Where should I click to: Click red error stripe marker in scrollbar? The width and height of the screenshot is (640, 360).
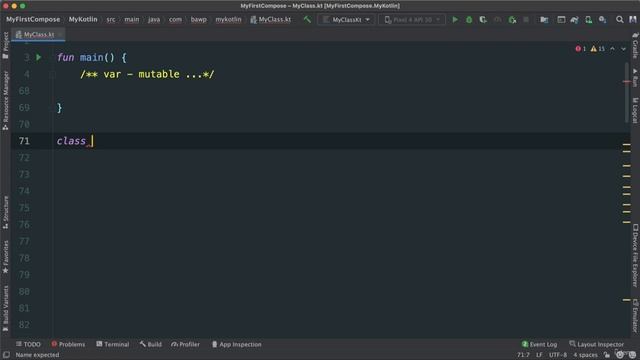(x=627, y=82)
